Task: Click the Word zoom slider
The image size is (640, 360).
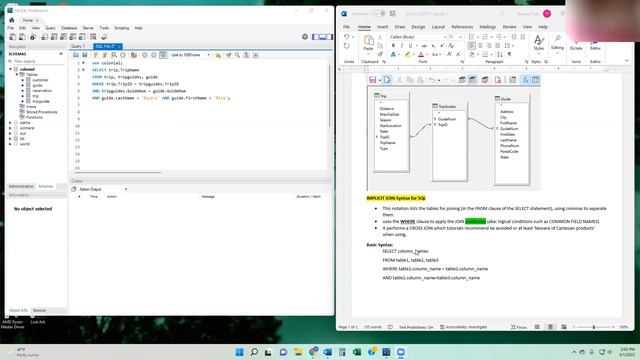Action: [594, 327]
